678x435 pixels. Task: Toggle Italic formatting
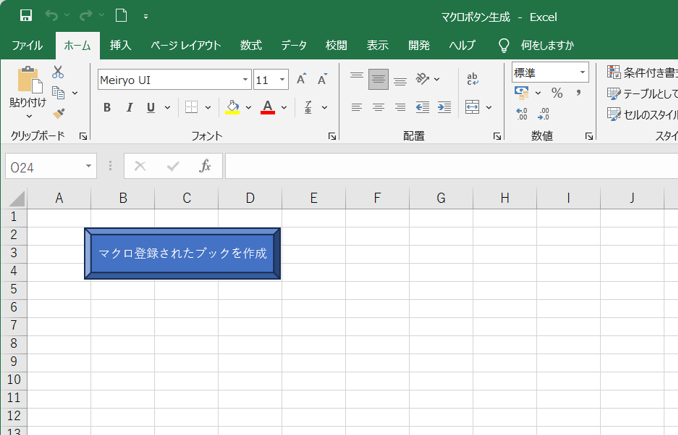coord(130,107)
